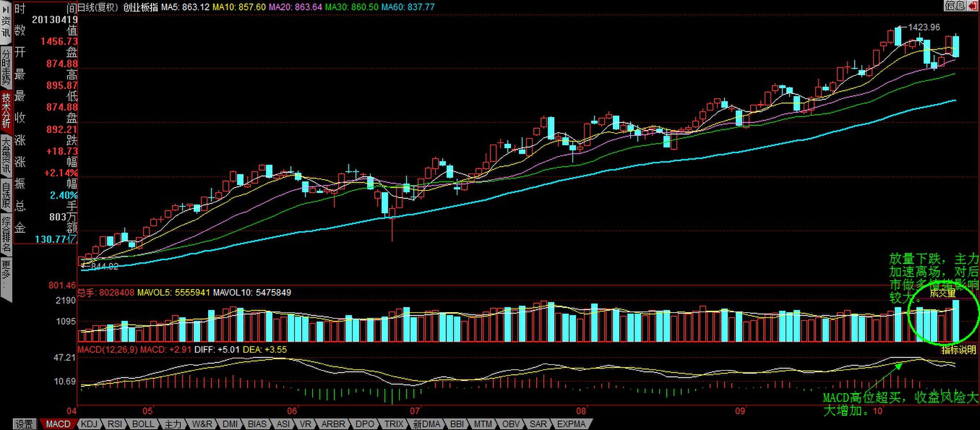The height and width of the screenshot is (430, 980).
Task: Click the MA60: 837.77 label
Action: pos(408,7)
